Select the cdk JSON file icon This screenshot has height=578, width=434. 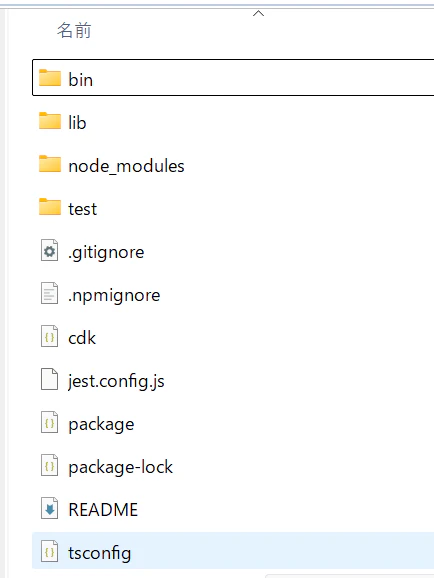click(x=49, y=336)
